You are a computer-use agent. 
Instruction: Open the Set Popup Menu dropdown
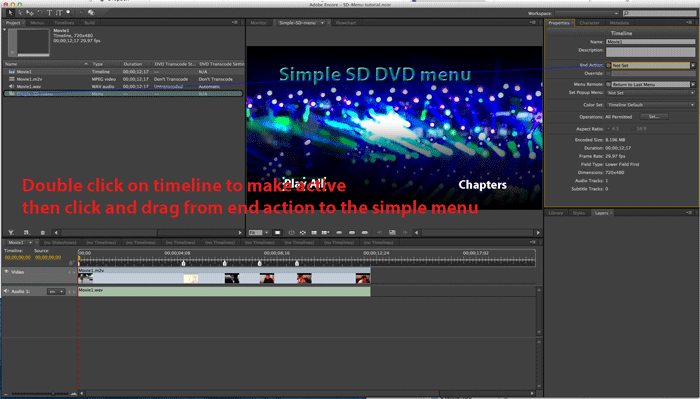pyautogui.click(x=651, y=93)
